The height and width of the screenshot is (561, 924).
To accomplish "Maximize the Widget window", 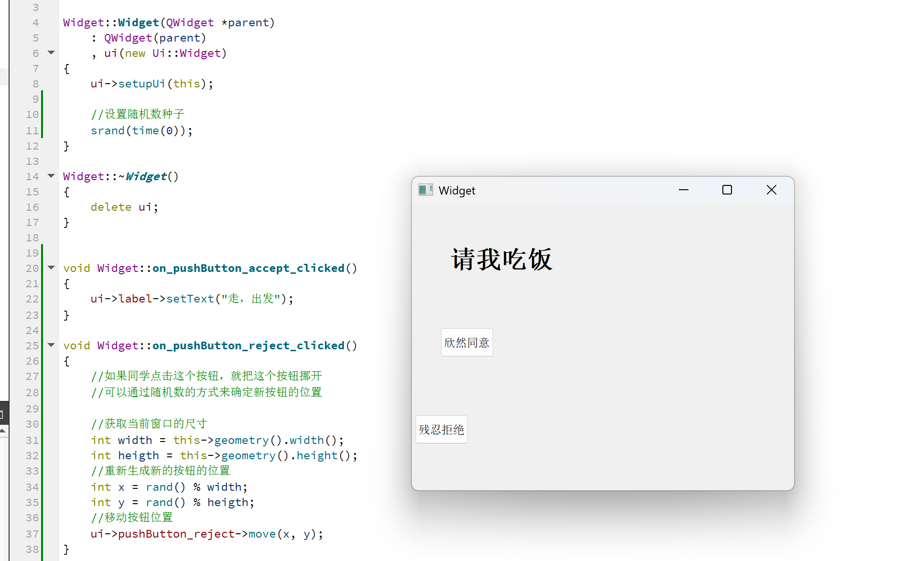I will click(727, 190).
